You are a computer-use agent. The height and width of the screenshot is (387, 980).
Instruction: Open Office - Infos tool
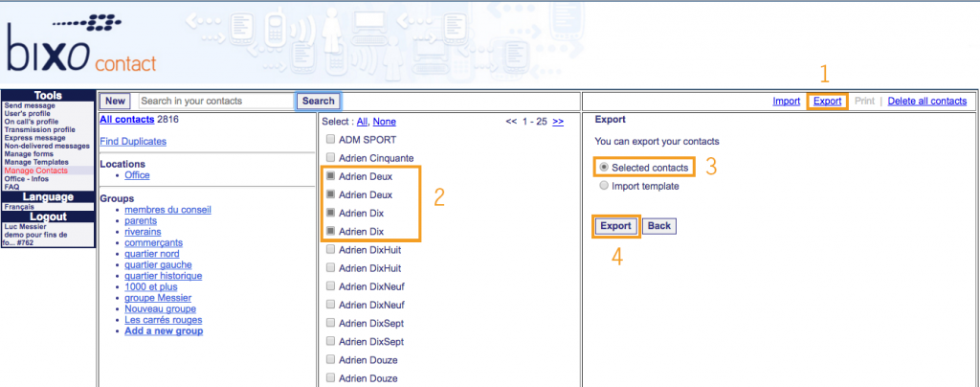pos(26,179)
